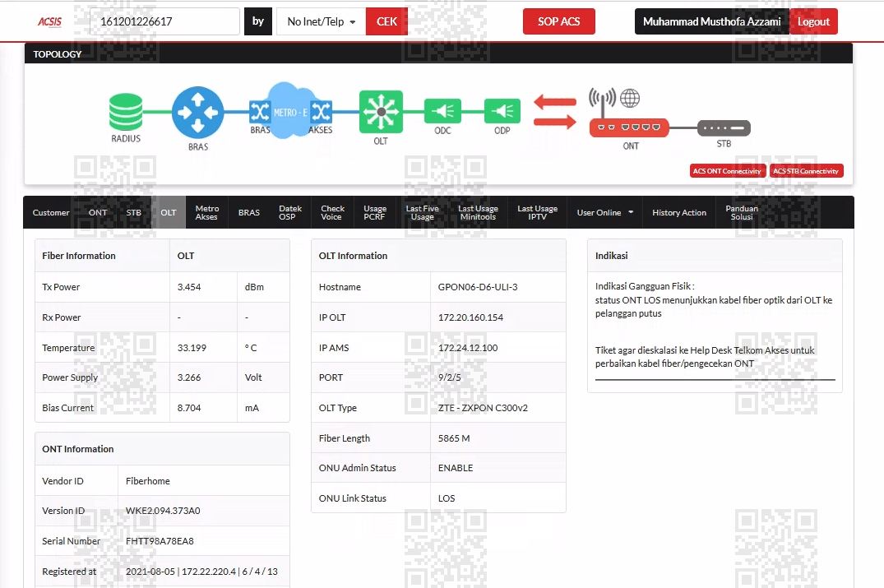Click the Tiket agar dieskalasi instruction text
Image resolution: width=884 pixels, height=588 pixels.
click(x=706, y=357)
